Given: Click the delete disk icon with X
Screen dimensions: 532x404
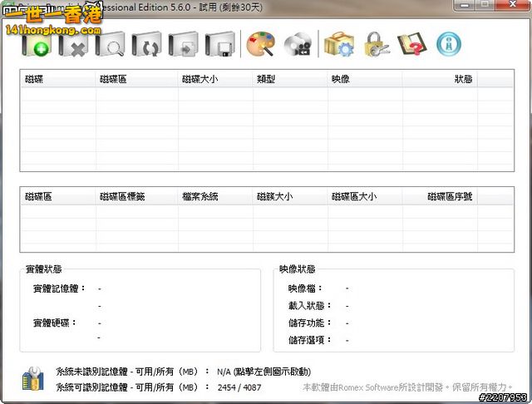Looking at the screenshot, I should [74, 44].
